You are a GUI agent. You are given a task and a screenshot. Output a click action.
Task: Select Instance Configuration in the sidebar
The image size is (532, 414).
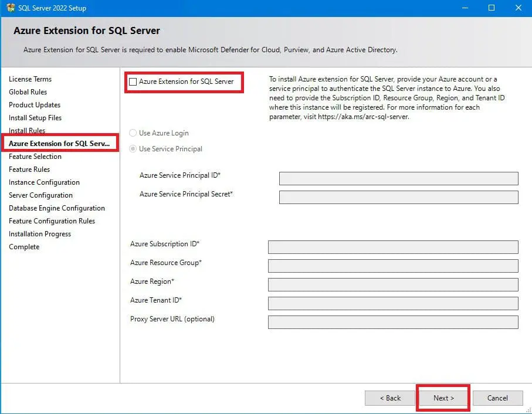(43, 182)
